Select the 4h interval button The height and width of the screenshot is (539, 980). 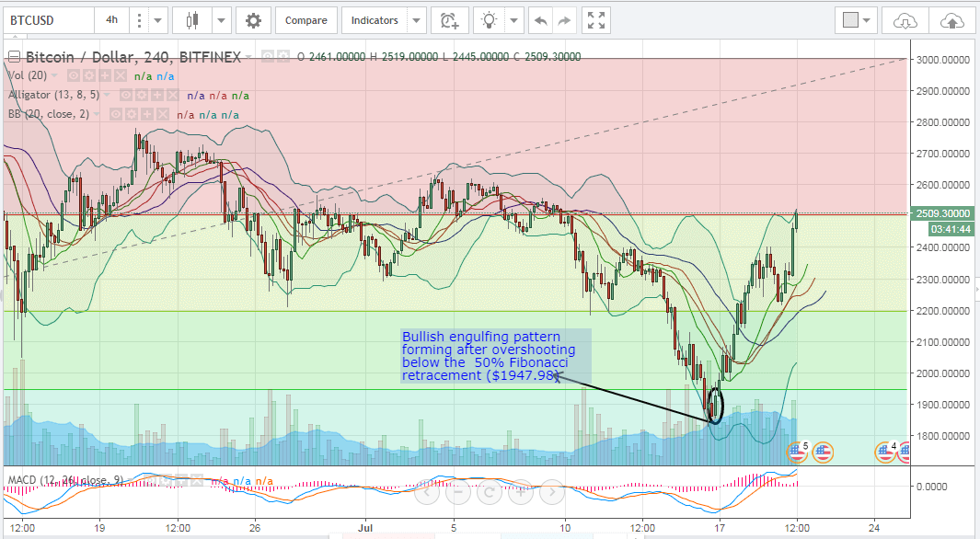(112, 20)
